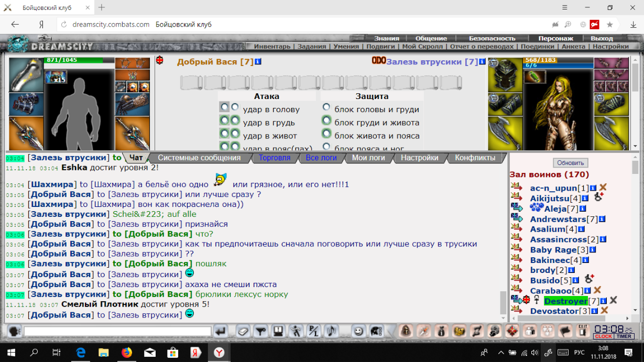Screen dimensions: 644x362
Task: Click injury icon next to Busido
Action: pyautogui.click(x=589, y=280)
